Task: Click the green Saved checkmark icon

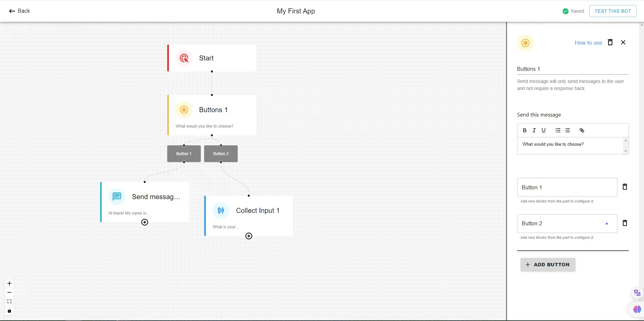Action: pyautogui.click(x=565, y=11)
